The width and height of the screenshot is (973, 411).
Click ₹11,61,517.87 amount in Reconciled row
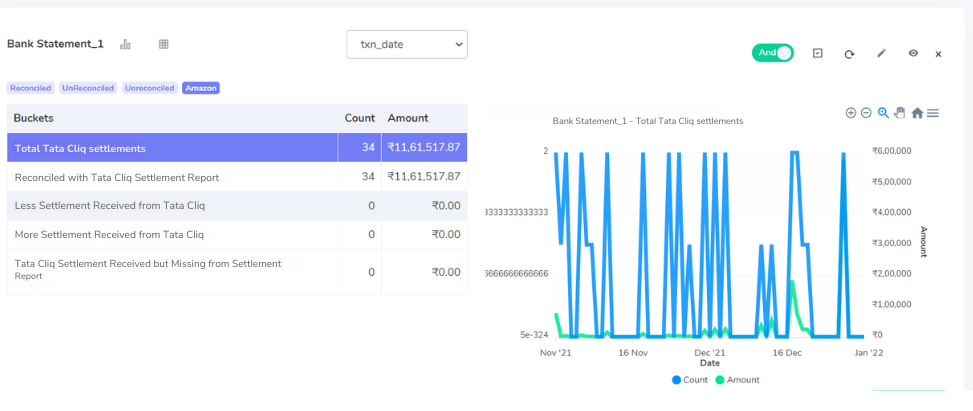[x=424, y=177]
